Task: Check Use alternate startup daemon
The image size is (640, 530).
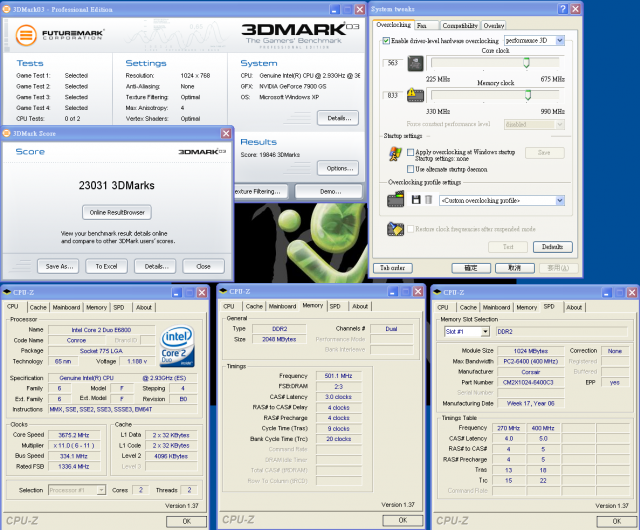Action: (x=411, y=169)
